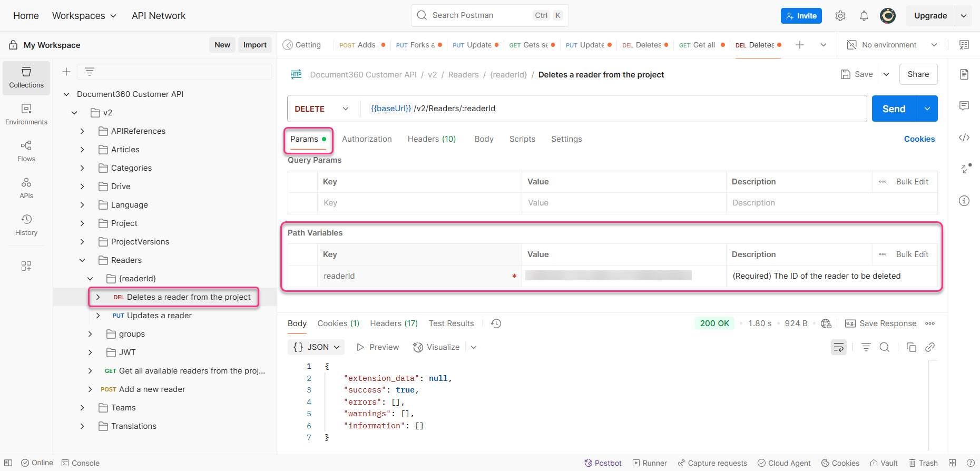The width and height of the screenshot is (980, 471).
Task: Open the Send options dropdown arrow
Action: tap(927, 109)
